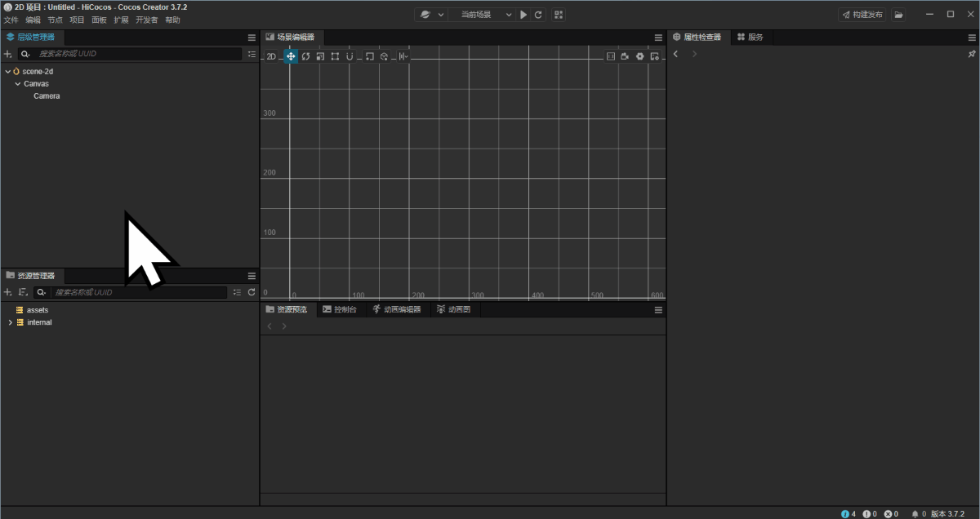The height and width of the screenshot is (519, 980).
Task: Show the preview QR code
Action: tap(559, 15)
